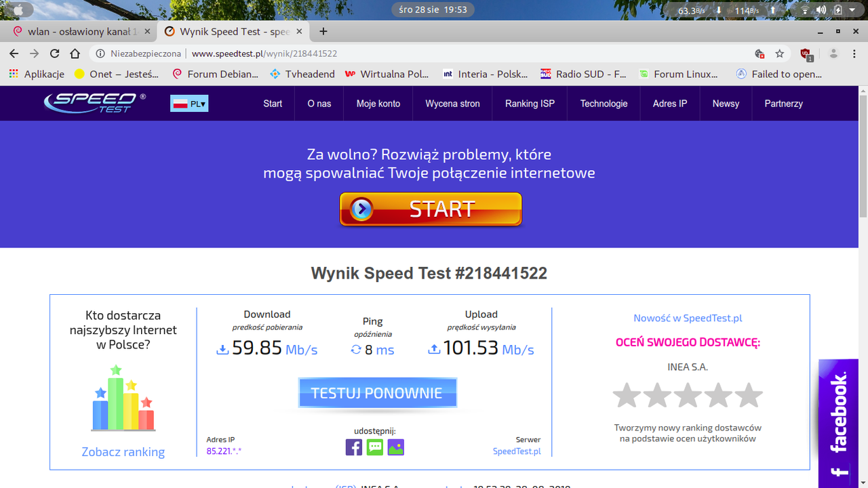Go back using the browser back arrow

click(14, 54)
